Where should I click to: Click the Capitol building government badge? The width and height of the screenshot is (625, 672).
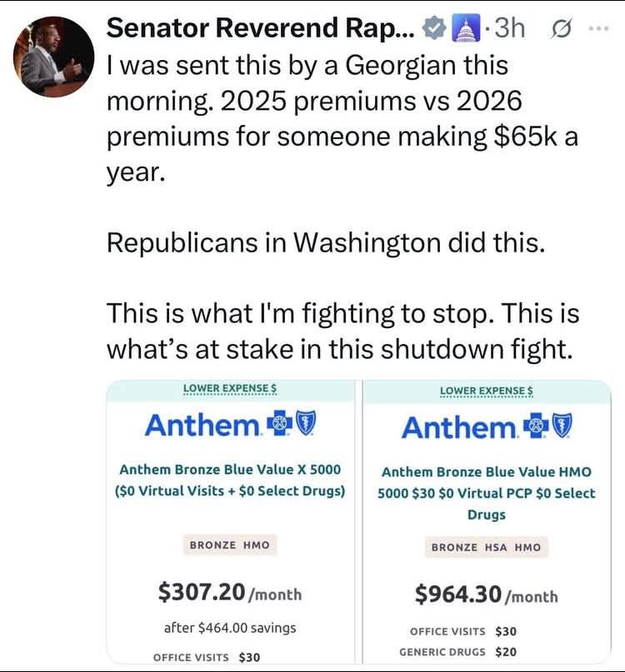(462, 29)
